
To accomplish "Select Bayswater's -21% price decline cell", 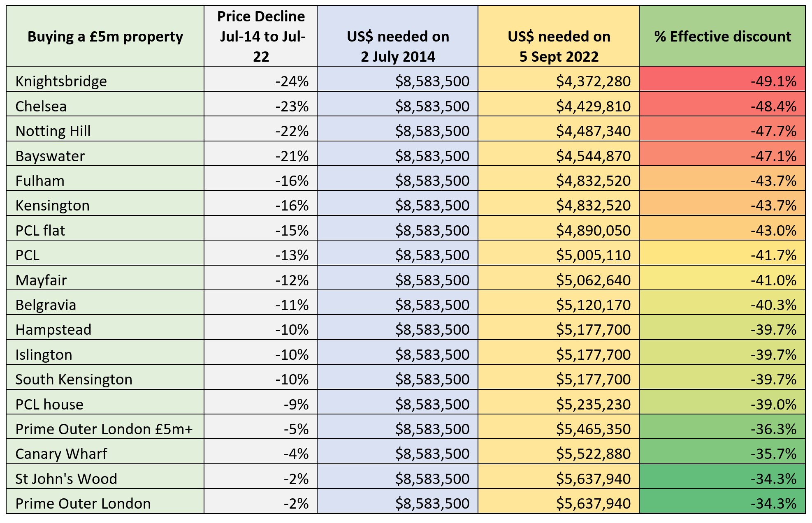I will point(292,156).
